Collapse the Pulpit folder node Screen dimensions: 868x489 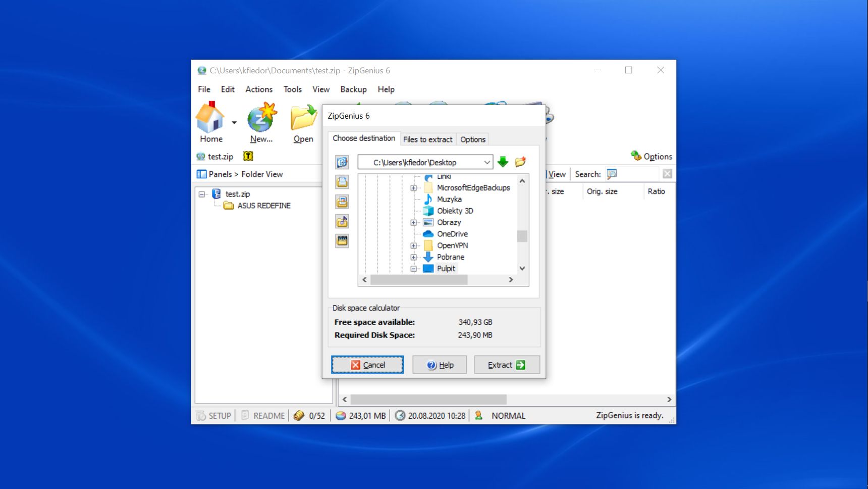click(x=414, y=269)
